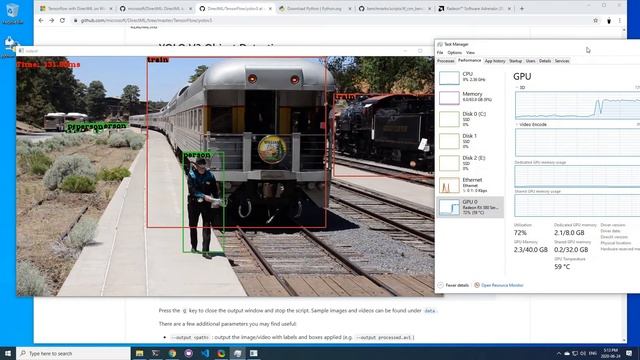
Task: Open the volume icon in the system tray
Action: [x=583, y=353]
